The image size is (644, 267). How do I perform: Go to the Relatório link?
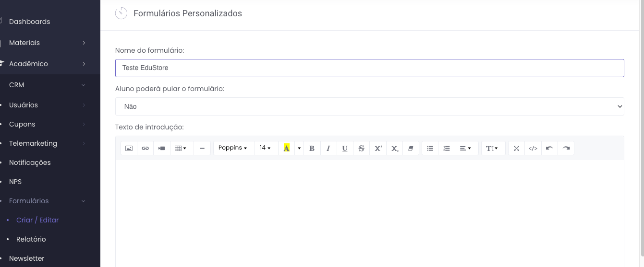(x=31, y=239)
